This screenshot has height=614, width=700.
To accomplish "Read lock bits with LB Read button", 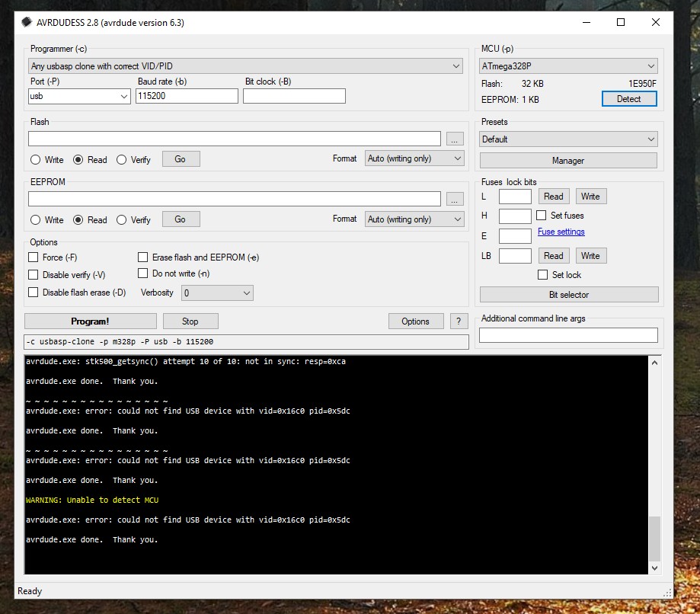I will coord(554,256).
